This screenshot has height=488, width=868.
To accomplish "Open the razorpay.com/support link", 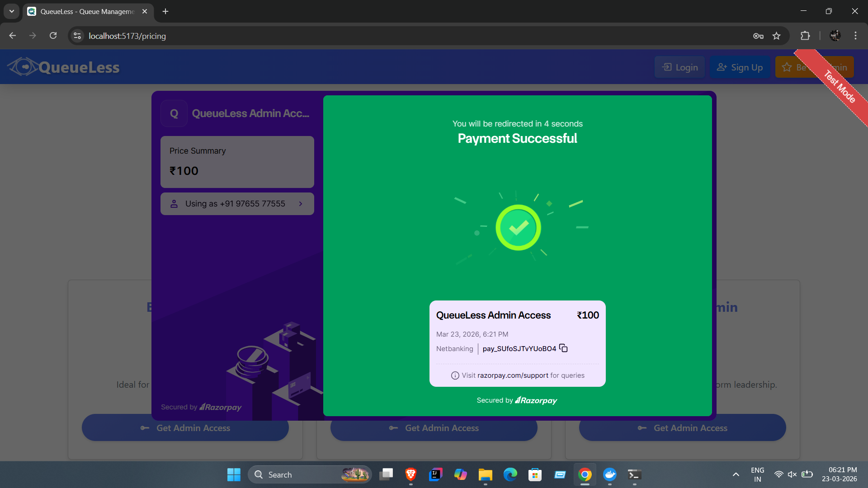I will click(x=513, y=375).
